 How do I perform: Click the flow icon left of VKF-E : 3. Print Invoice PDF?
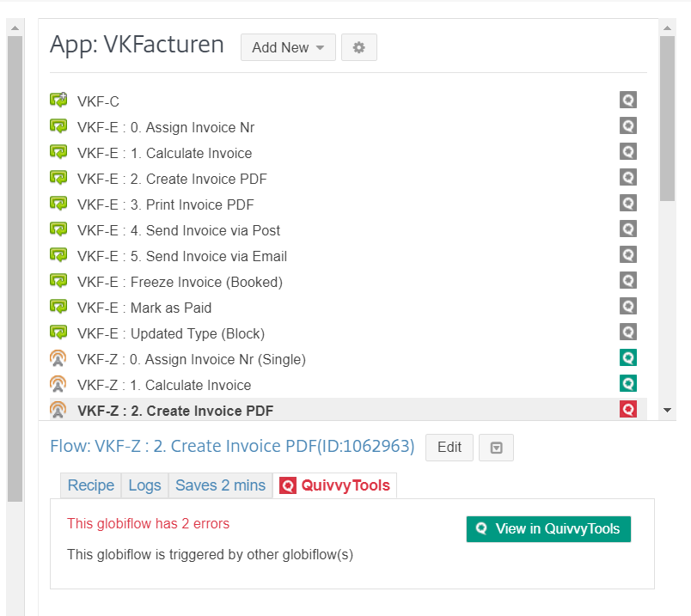pyautogui.click(x=58, y=204)
